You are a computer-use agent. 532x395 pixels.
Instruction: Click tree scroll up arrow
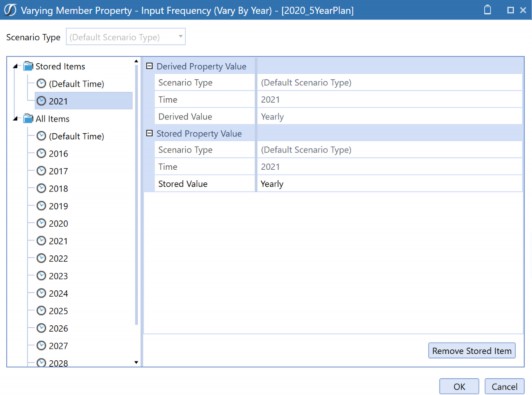[136, 61]
